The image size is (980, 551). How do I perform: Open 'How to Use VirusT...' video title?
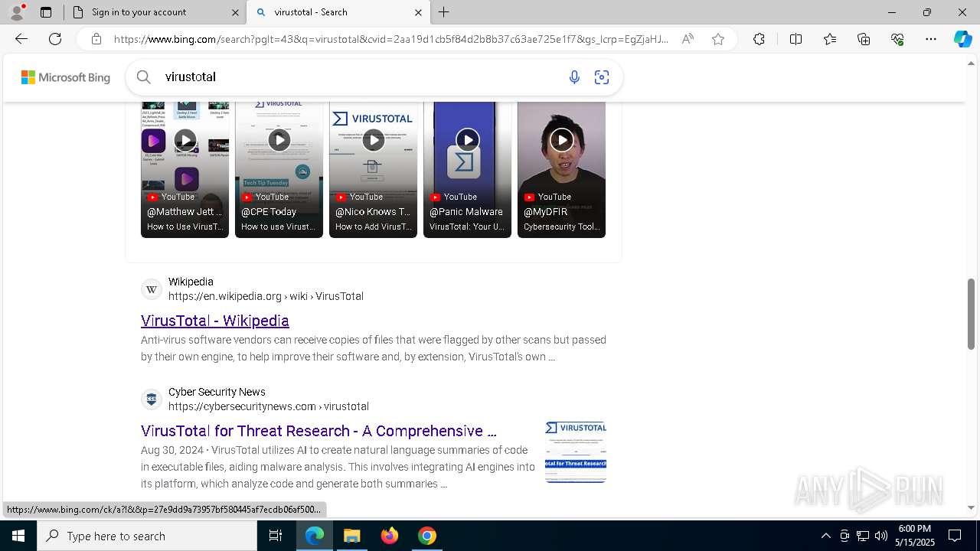click(x=185, y=227)
